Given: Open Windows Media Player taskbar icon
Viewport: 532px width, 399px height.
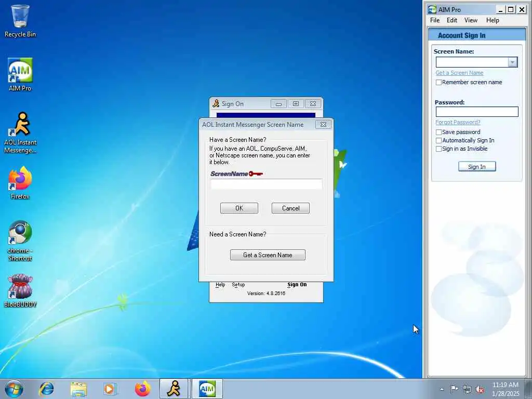Looking at the screenshot, I should (x=110, y=389).
